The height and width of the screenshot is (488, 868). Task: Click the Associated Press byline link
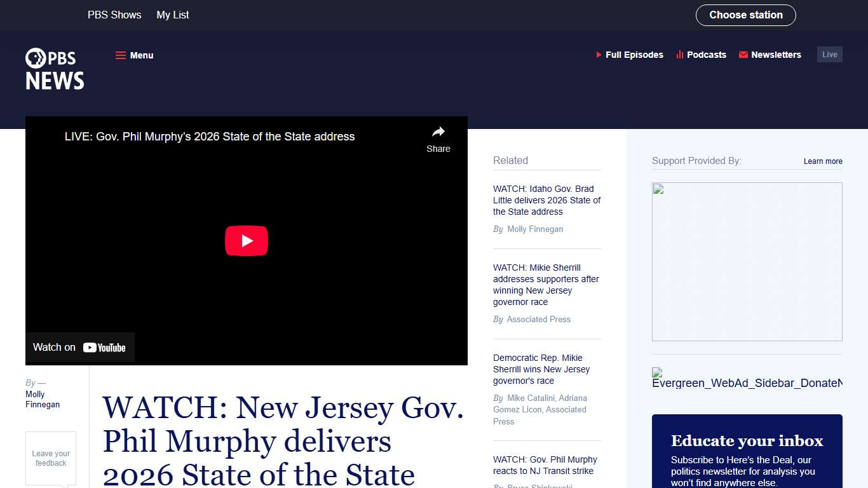(538, 319)
